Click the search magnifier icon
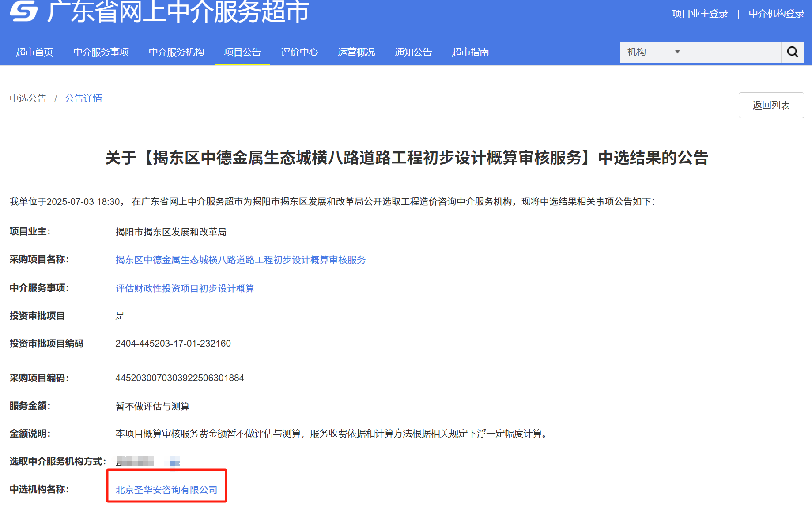The height and width of the screenshot is (506, 812). [x=793, y=52]
